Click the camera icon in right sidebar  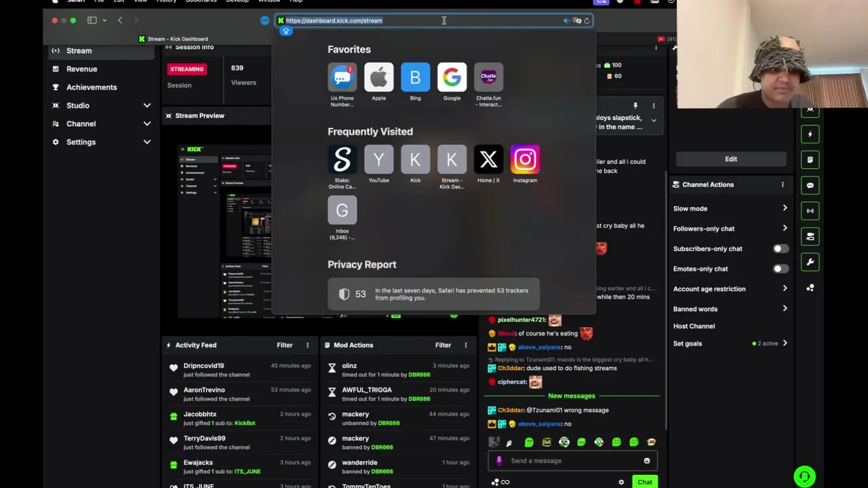point(810,237)
